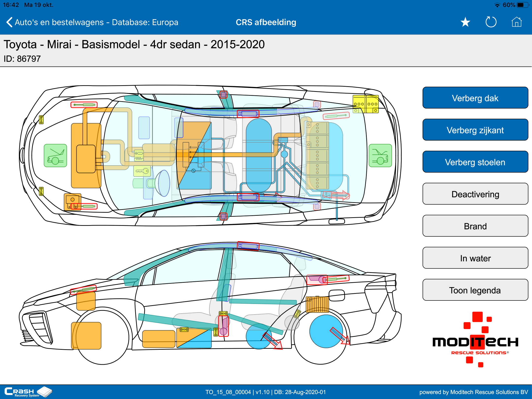Select roof curtain inflator in side view
Viewport: 532px width, 399px height.
[x=248, y=246]
